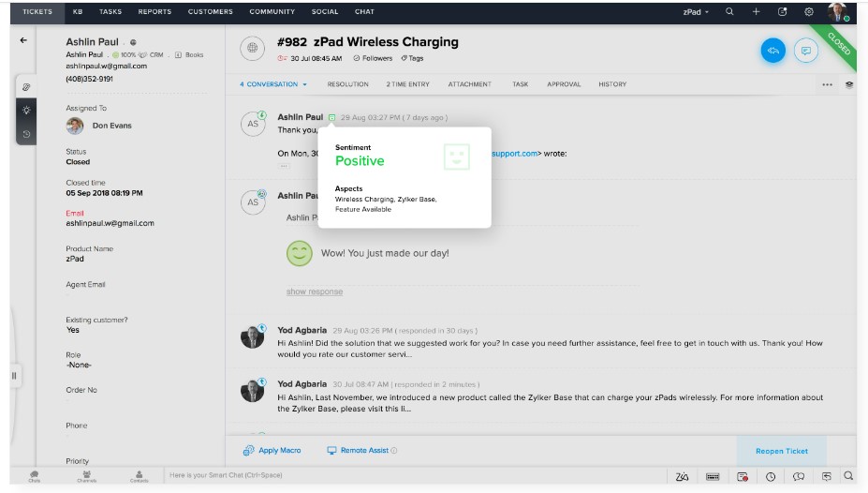Open Contacts in the bottom bar
The width and height of the screenshot is (868, 493).
(x=139, y=476)
